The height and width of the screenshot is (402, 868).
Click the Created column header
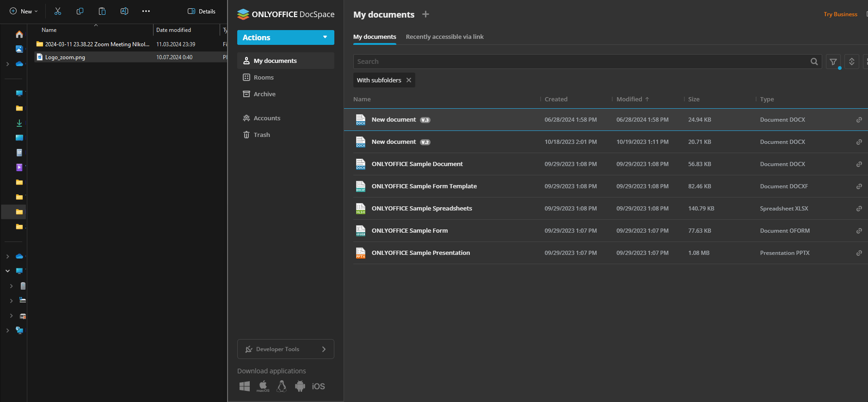(x=556, y=99)
